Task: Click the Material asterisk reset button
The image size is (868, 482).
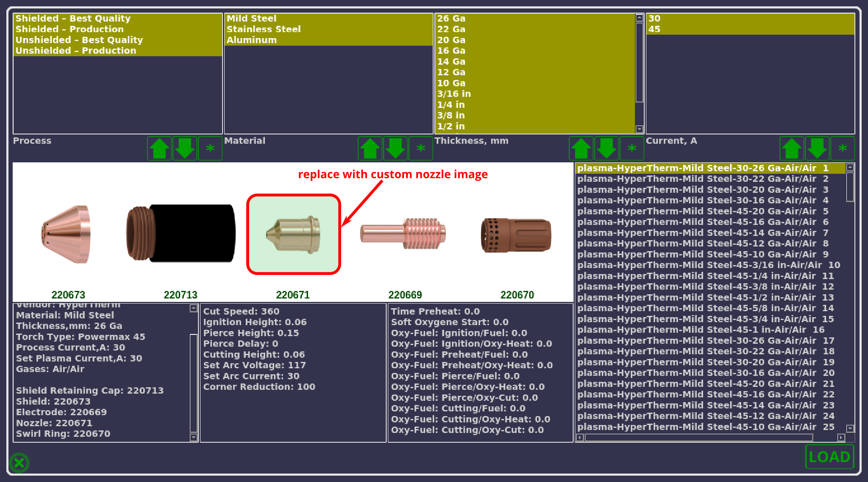Action: 420,148
